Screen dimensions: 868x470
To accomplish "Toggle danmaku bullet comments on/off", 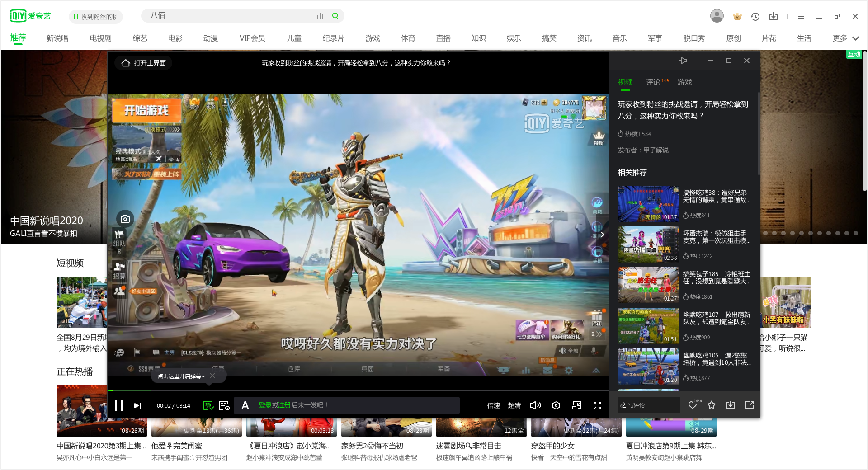I will click(208, 405).
